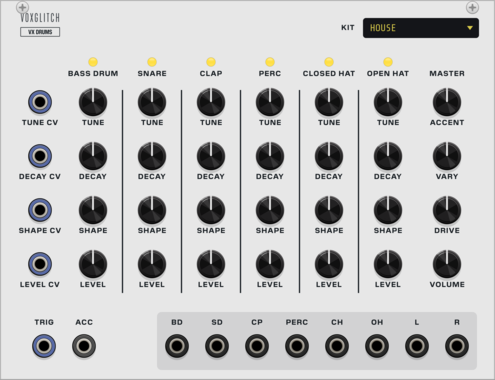495x380 pixels.
Task: Click the Snare TUNE knob
Action: pyautogui.click(x=152, y=102)
